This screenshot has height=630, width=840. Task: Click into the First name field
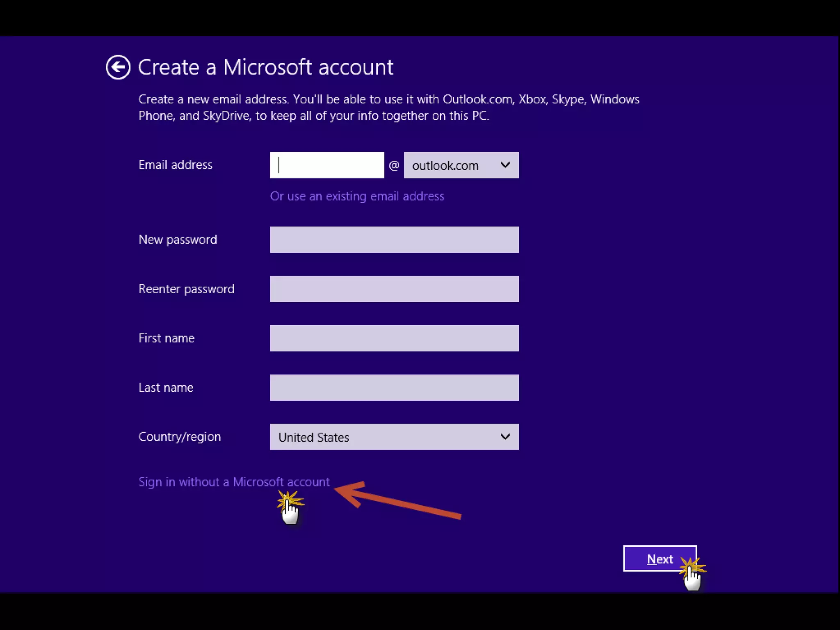pos(394,338)
